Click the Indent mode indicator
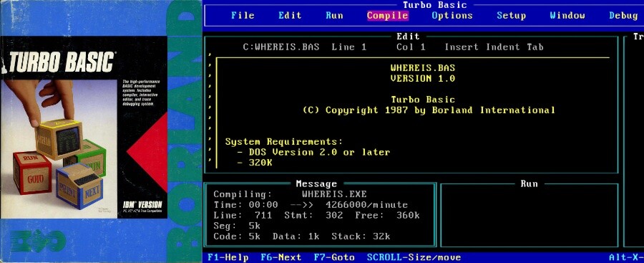The image size is (644, 263). point(503,47)
